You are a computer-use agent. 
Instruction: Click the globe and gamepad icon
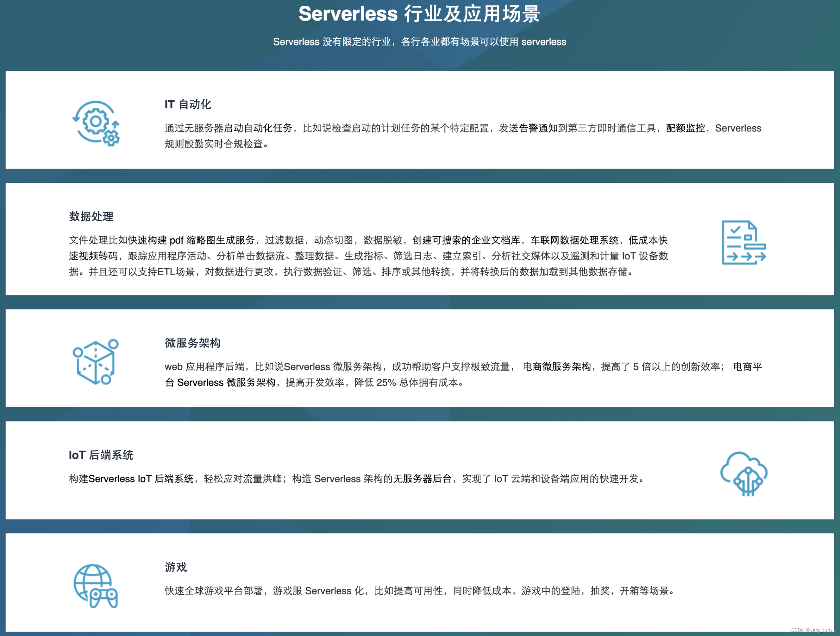click(96, 586)
